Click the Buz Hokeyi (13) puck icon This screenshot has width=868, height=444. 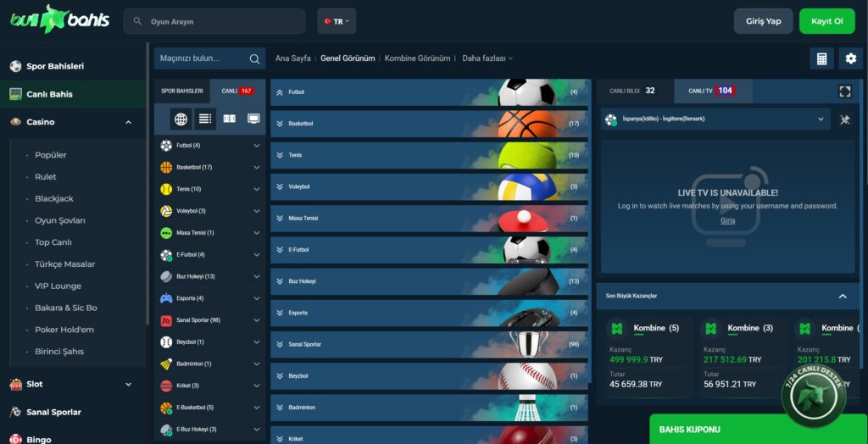click(166, 276)
